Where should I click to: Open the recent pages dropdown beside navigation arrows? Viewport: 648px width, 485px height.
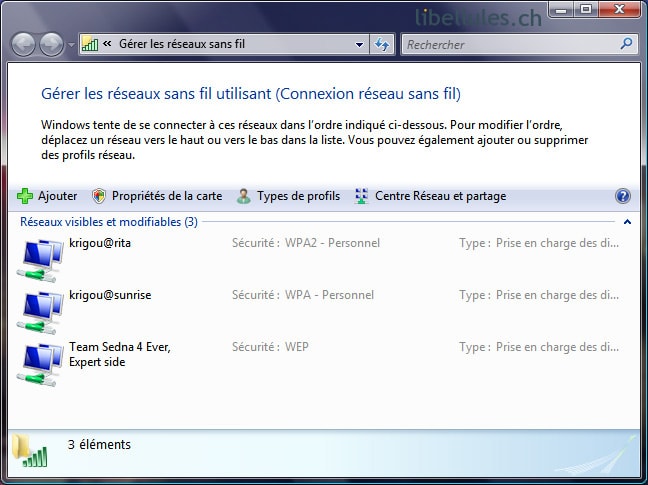pos(71,45)
